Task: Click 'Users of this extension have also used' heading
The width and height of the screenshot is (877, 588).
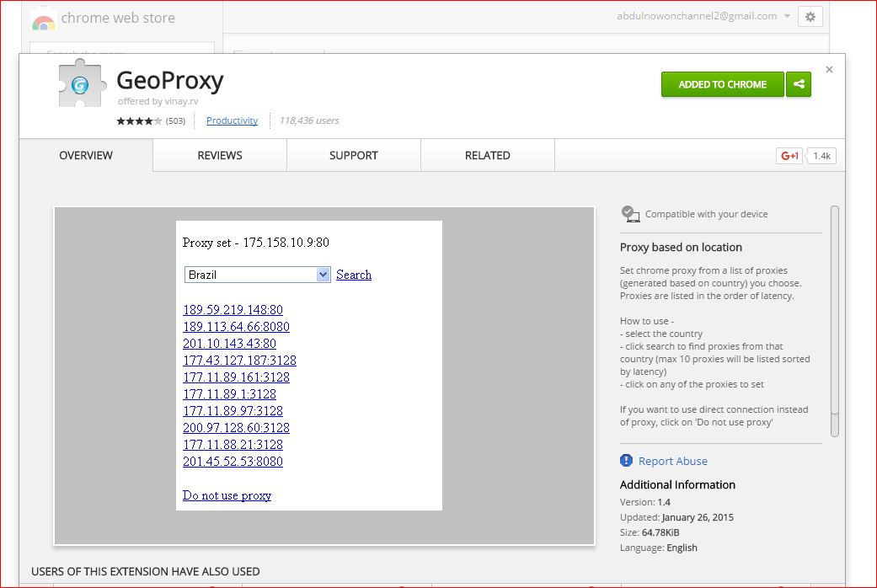Action: 146,571
